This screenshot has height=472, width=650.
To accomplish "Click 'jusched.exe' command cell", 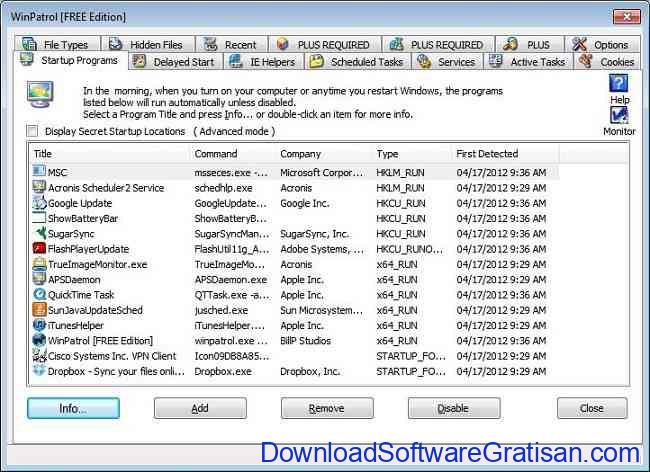I will pyautogui.click(x=221, y=310).
